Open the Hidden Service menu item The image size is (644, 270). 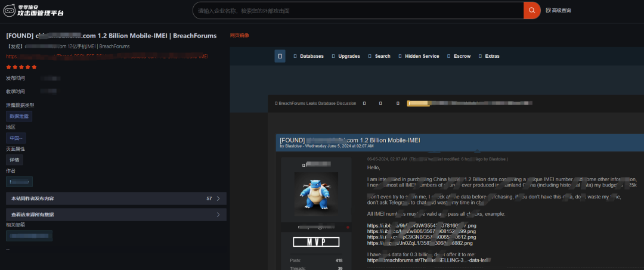point(419,56)
